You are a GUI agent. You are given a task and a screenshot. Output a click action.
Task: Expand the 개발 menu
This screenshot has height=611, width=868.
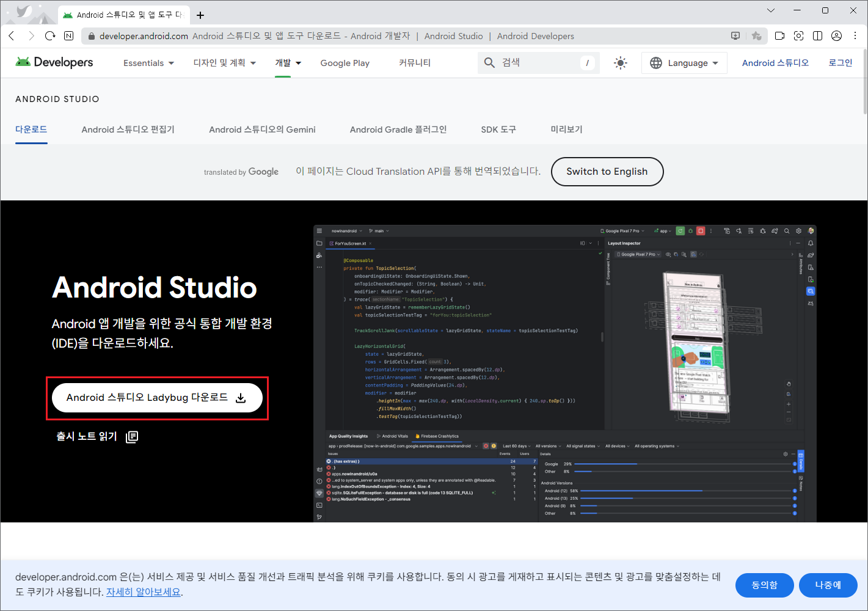coord(288,63)
